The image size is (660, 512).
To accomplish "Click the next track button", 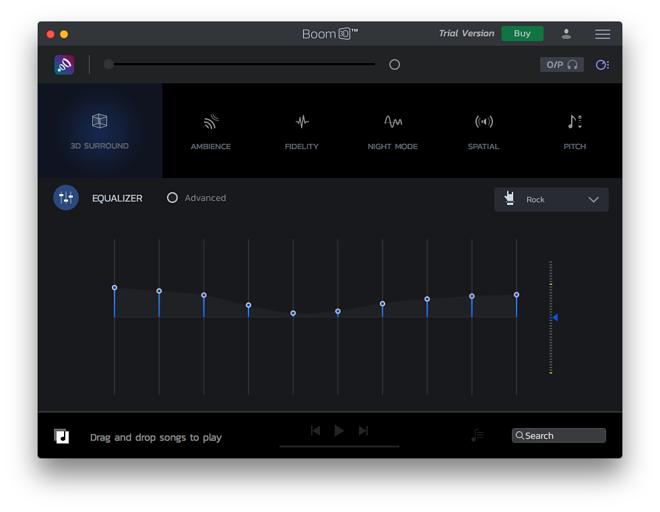I will (363, 430).
